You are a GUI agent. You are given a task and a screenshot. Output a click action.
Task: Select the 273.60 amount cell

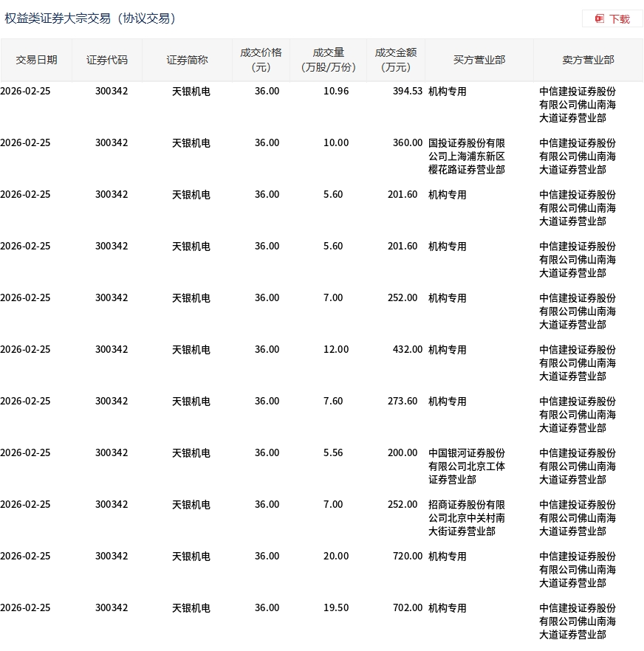point(402,401)
